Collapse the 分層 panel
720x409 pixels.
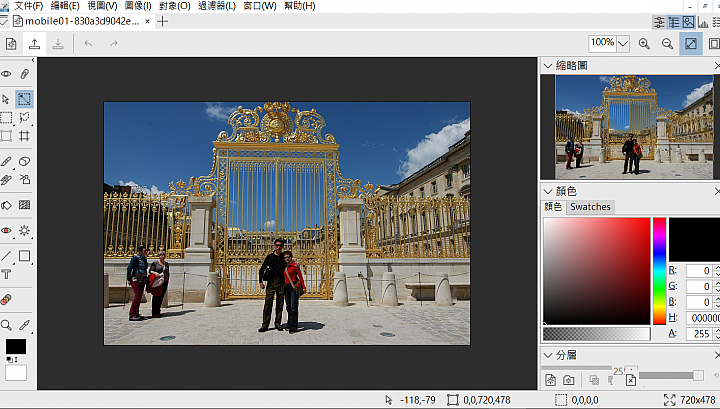[547, 355]
